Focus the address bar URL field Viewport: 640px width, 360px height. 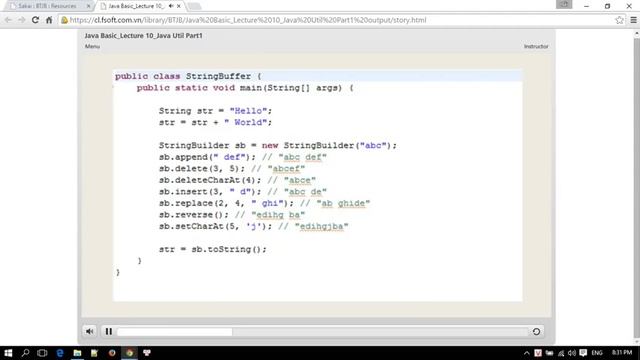(x=339, y=20)
